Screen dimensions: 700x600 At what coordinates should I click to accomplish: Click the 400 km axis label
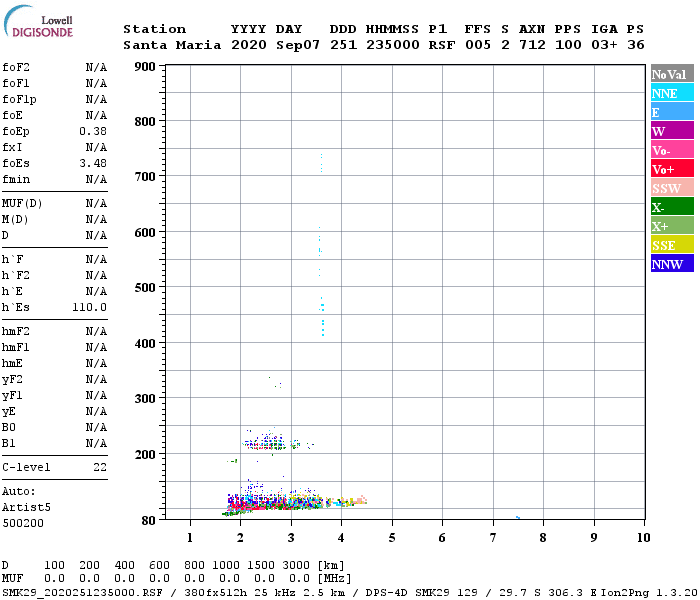point(145,343)
